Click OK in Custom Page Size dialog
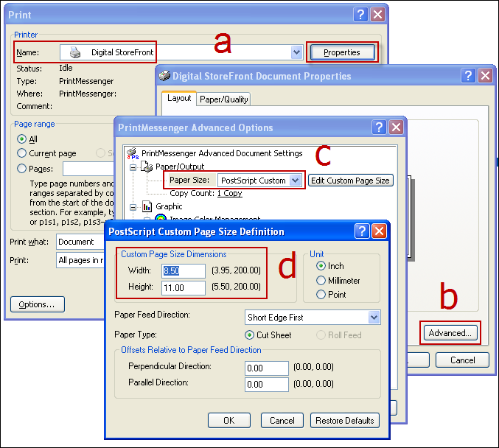 229,421
